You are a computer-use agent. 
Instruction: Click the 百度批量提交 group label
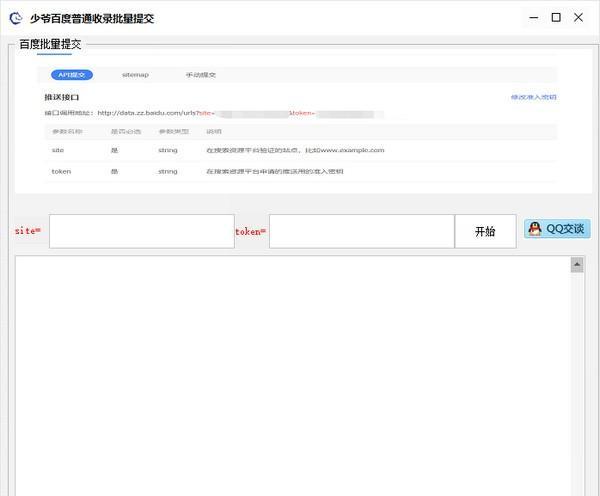51,44
